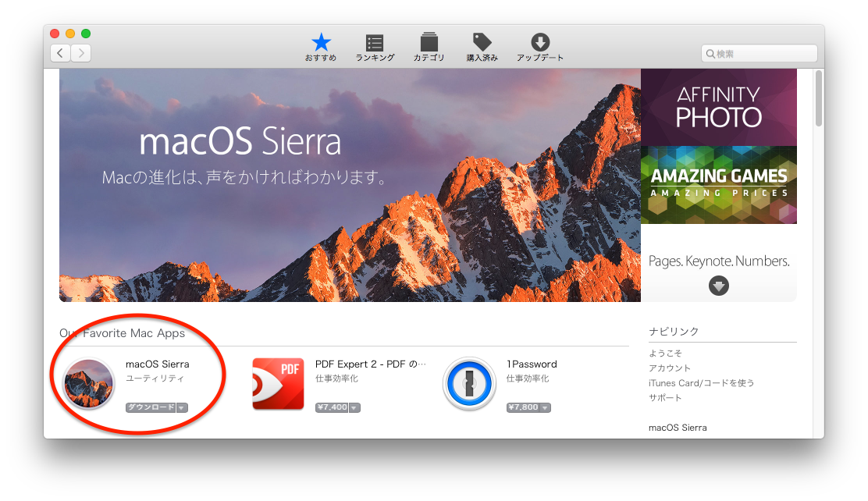
Task: Go to the 購入済み purchased tab
Action: pyautogui.click(x=482, y=47)
